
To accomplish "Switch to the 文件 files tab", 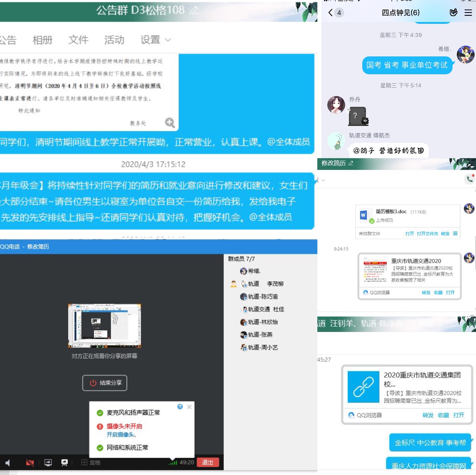I will [x=78, y=40].
